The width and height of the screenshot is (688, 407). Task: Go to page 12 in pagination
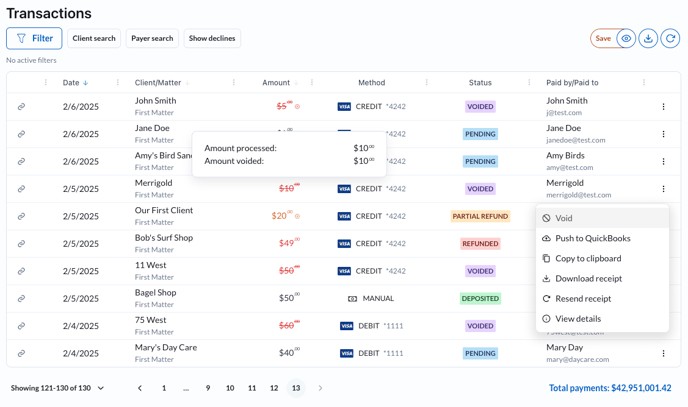click(x=274, y=388)
